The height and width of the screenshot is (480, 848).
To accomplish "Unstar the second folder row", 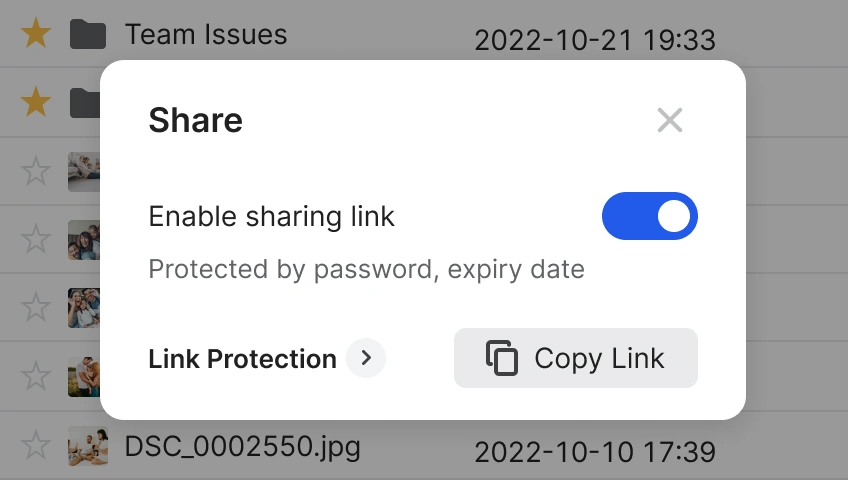I will (x=36, y=102).
